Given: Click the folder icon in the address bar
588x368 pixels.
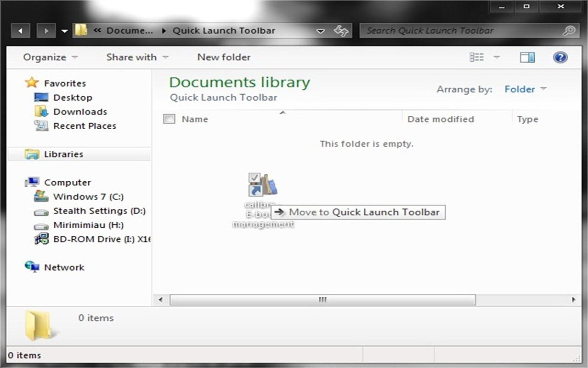Looking at the screenshot, I should (x=81, y=30).
